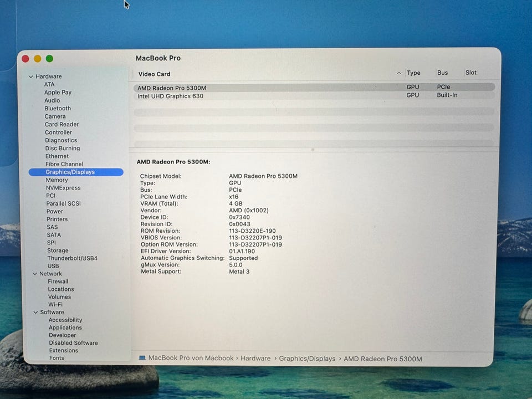Select Storage in the sidebar
Screen dimensions: 532x399
[x=58, y=250]
